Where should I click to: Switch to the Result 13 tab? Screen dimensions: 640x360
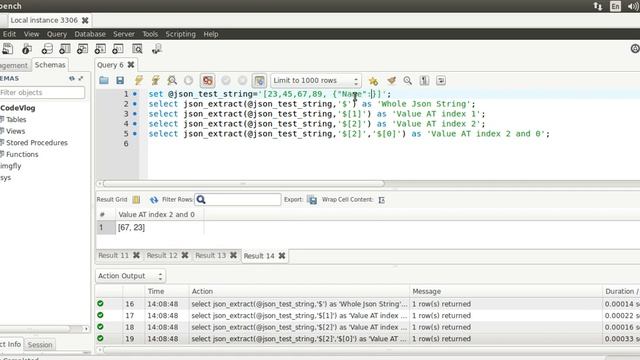(x=211, y=256)
